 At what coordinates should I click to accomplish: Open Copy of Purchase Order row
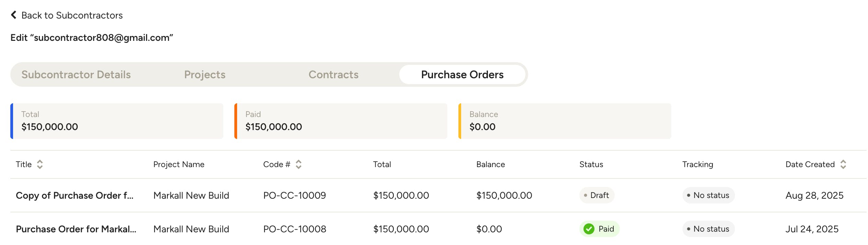[x=75, y=195]
